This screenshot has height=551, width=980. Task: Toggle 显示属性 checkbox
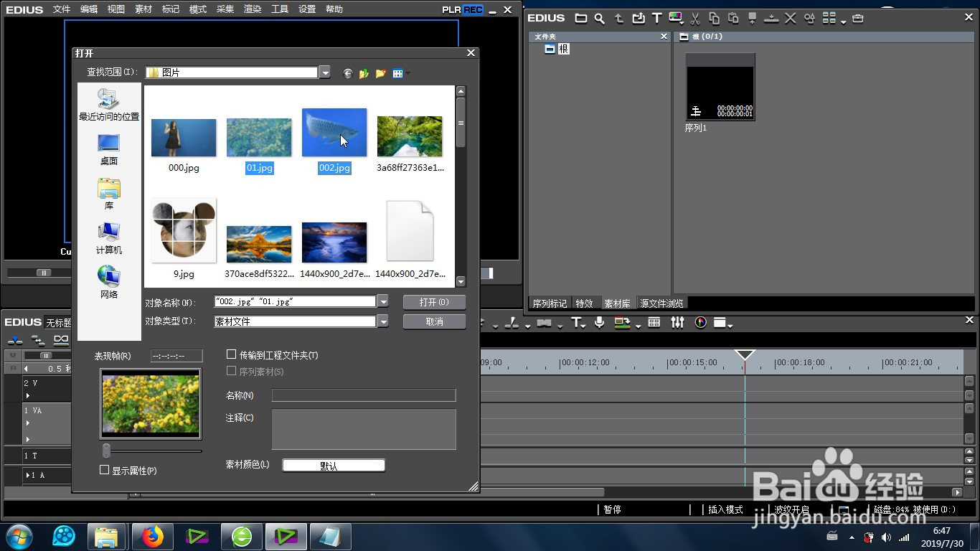104,470
